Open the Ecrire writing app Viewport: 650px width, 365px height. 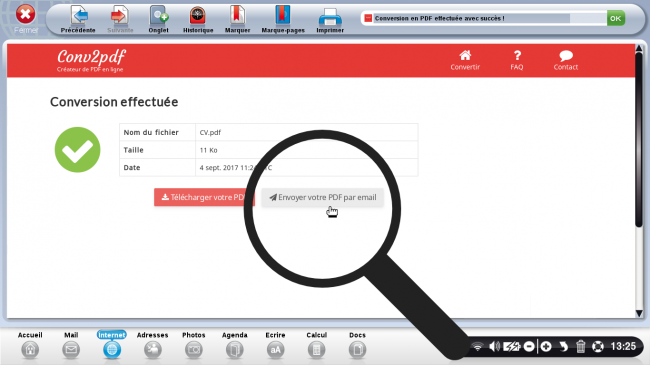[x=275, y=345]
